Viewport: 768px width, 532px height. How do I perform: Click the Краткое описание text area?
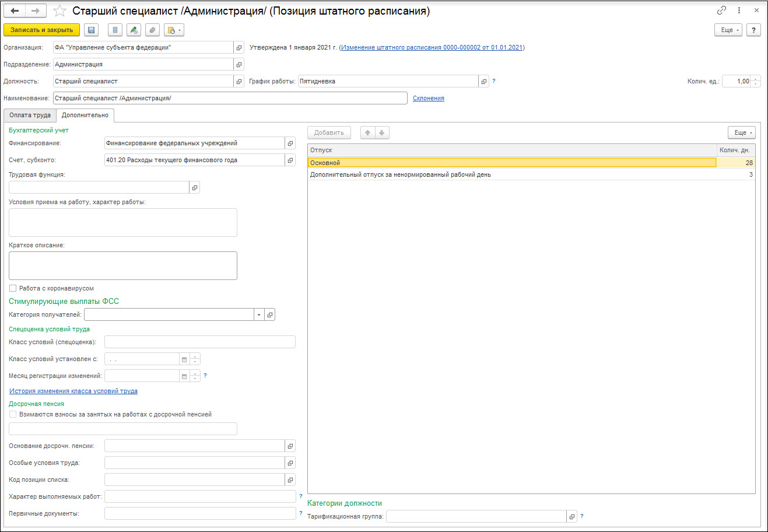pyautogui.click(x=123, y=265)
